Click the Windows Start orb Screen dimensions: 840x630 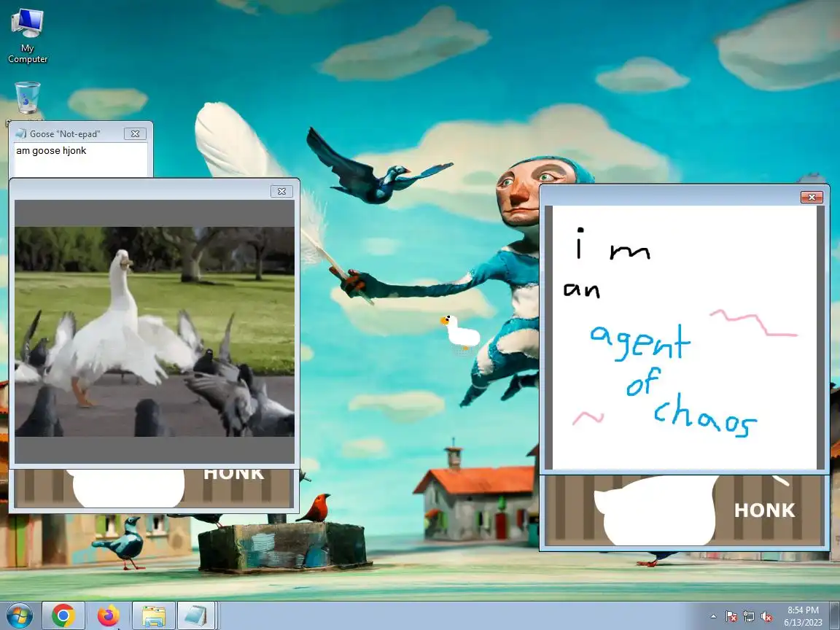[x=19, y=615]
